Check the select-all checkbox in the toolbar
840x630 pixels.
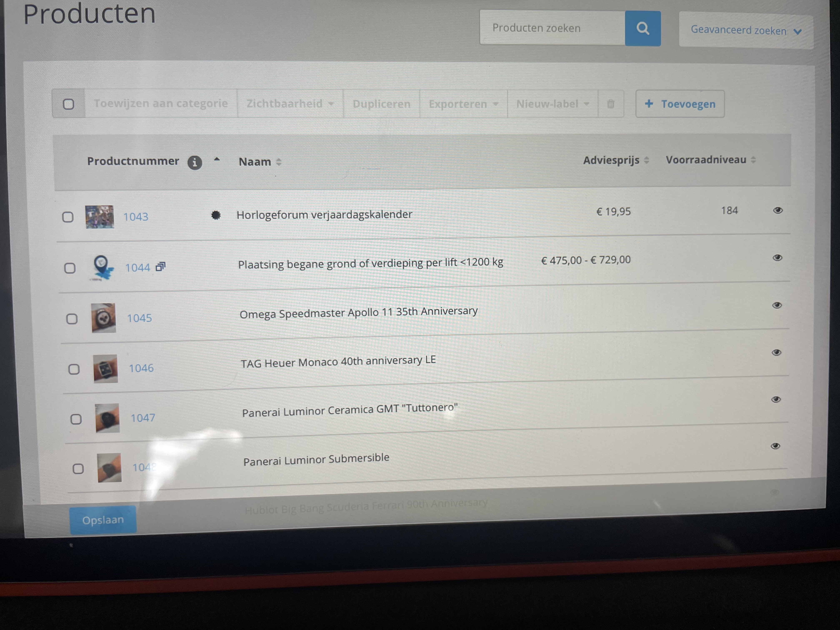coord(68,104)
